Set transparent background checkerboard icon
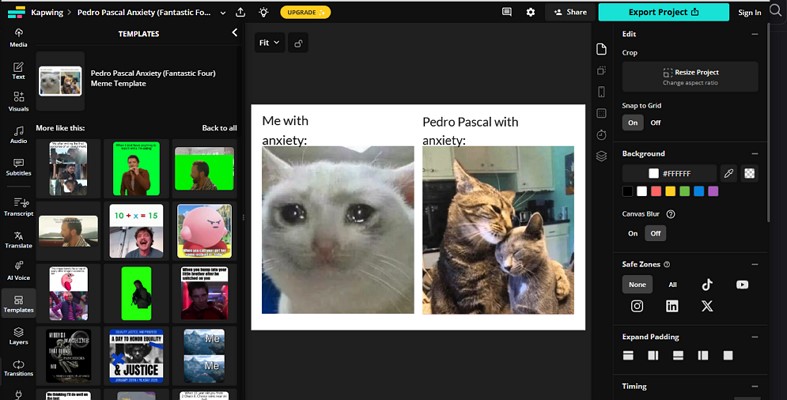The height and width of the screenshot is (400, 787). (x=749, y=173)
